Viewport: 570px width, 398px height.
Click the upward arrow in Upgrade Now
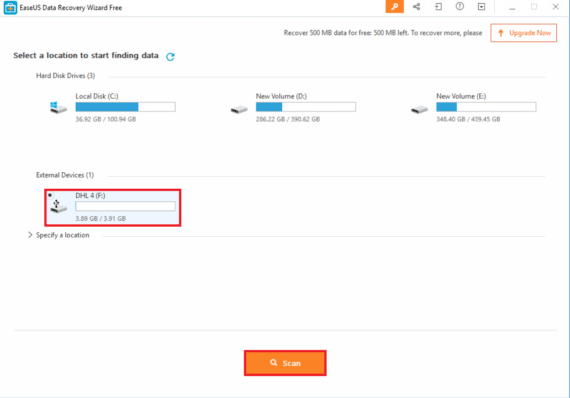[x=501, y=33]
